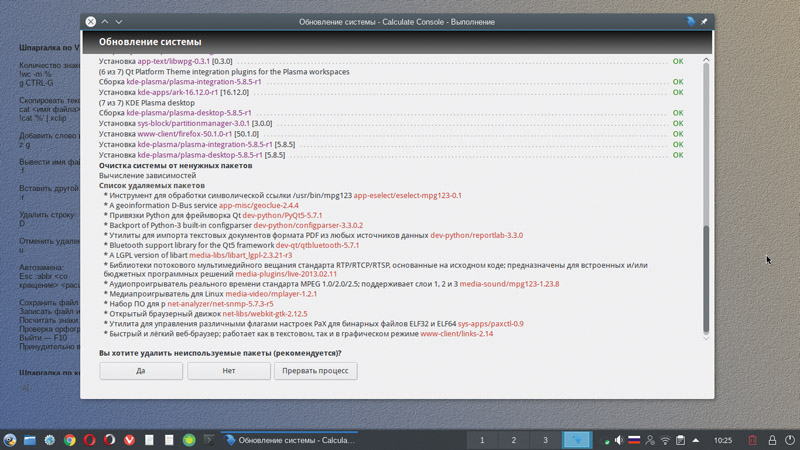Switch to virtual desktop 1
The width and height of the screenshot is (800, 450).
tap(482, 440)
